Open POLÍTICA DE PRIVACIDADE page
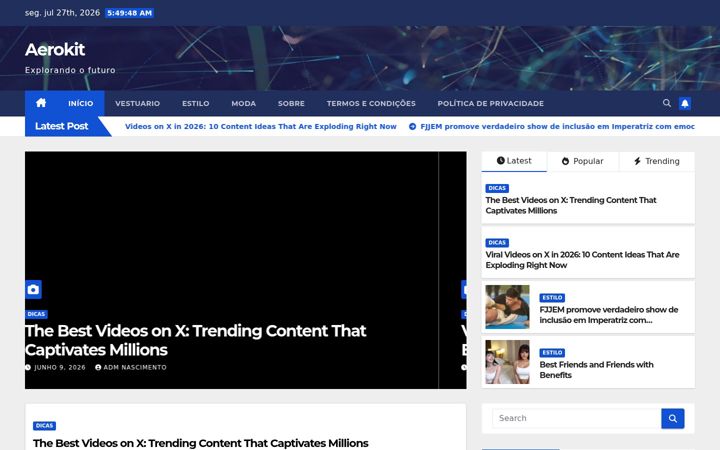 (490, 103)
